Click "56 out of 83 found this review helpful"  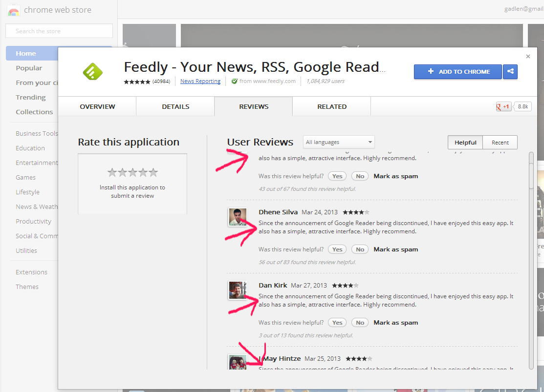point(307,262)
